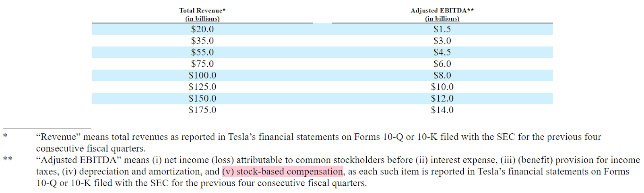The width and height of the screenshot is (644, 193).
Task: Select the $100.0 revenue cell
Action: click(202, 75)
